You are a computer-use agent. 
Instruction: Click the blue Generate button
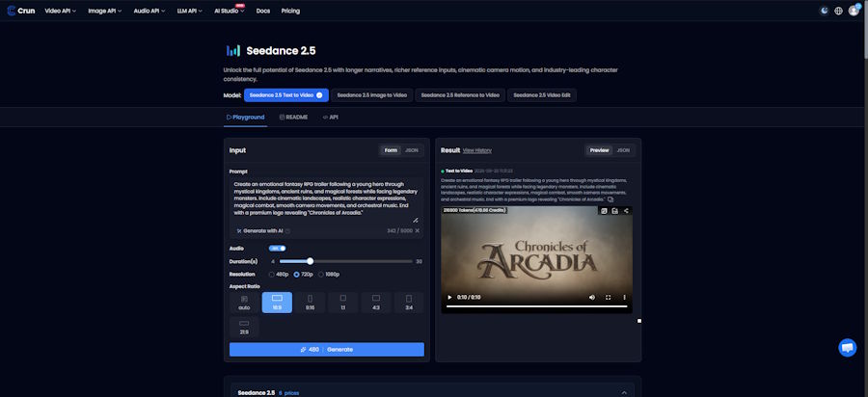click(327, 350)
